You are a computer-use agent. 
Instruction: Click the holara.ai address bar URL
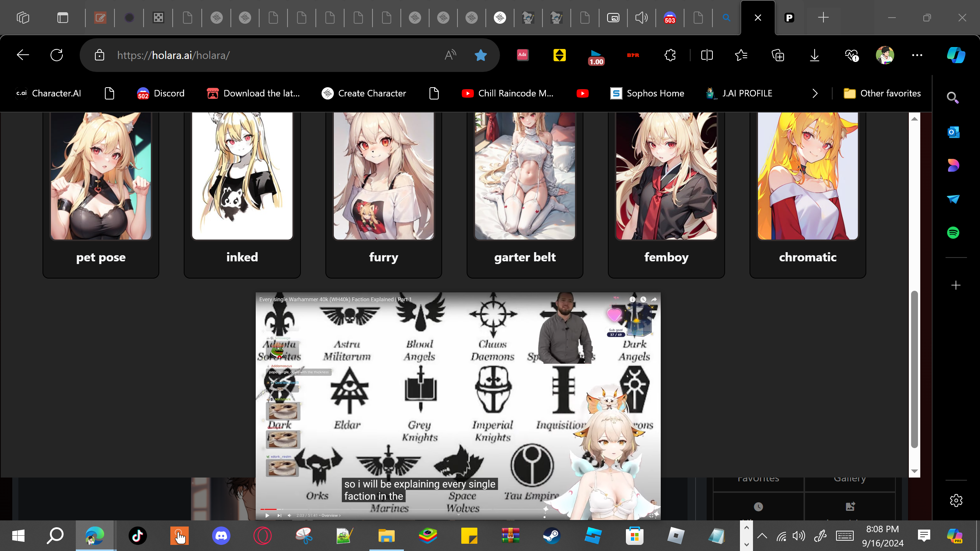click(x=173, y=55)
